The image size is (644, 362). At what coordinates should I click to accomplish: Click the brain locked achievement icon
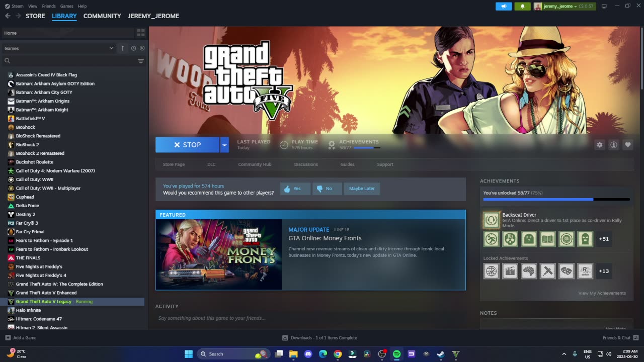(529, 271)
